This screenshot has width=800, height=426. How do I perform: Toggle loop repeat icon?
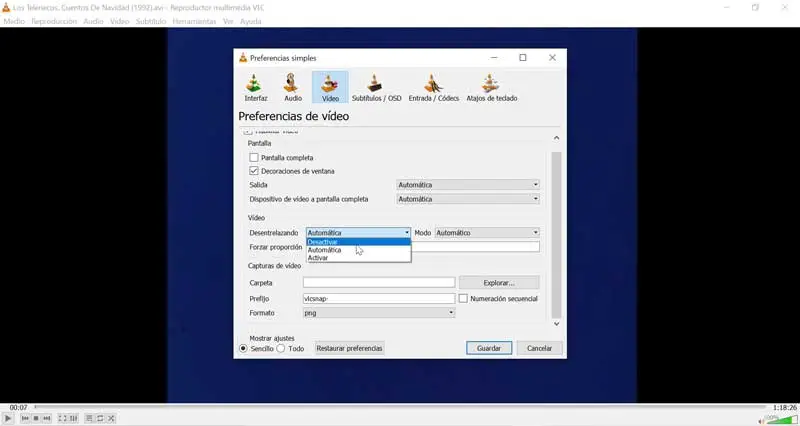click(100, 418)
